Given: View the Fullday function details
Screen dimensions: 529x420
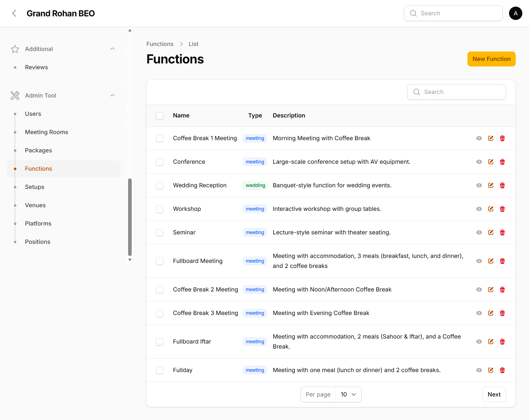Looking at the screenshot, I should (x=479, y=370).
